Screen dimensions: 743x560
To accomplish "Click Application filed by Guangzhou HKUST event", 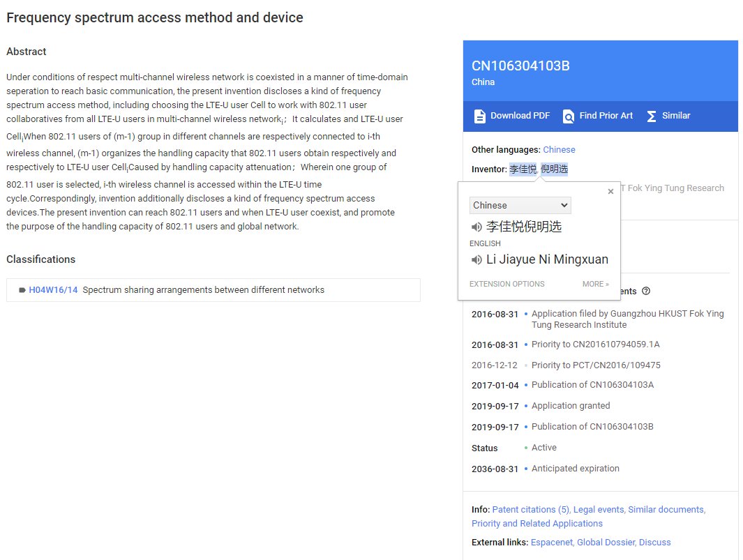I will pyautogui.click(x=627, y=319).
